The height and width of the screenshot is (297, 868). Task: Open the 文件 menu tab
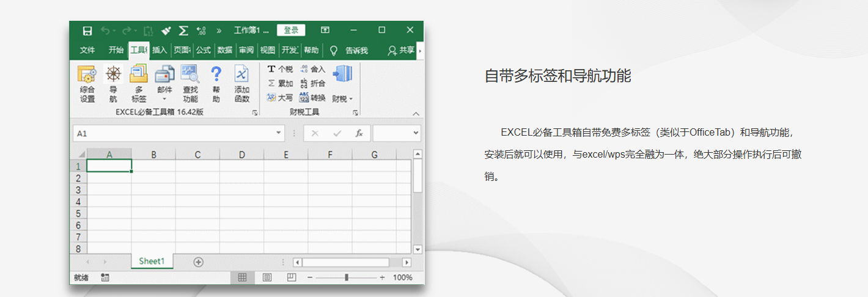click(x=87, y=50)
